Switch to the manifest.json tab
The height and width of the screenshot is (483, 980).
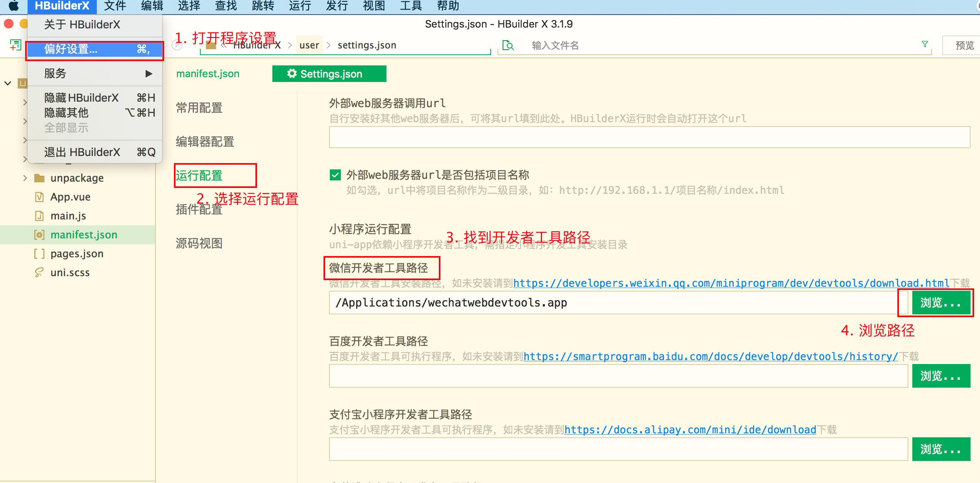pos(208,74)
